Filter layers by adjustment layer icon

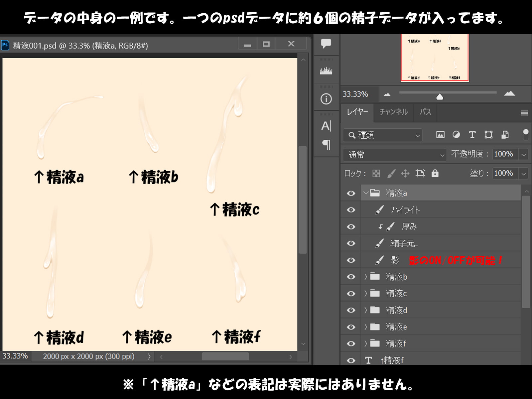coord(456,135)
